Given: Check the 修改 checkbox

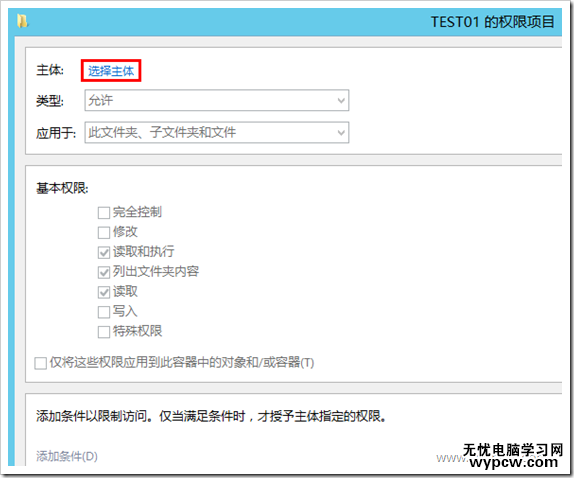Looking at the screenshot, I should [104, 232].
